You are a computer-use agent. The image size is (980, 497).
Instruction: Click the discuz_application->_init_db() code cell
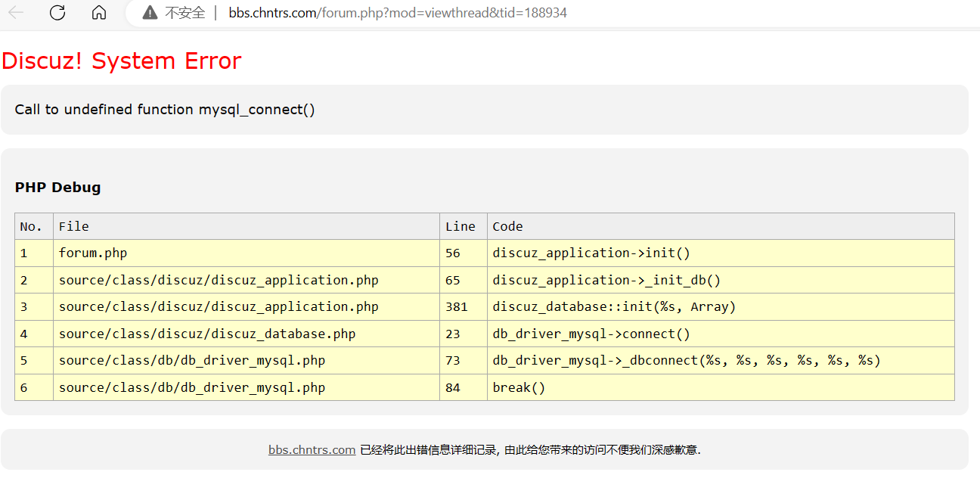coord(606,280)
